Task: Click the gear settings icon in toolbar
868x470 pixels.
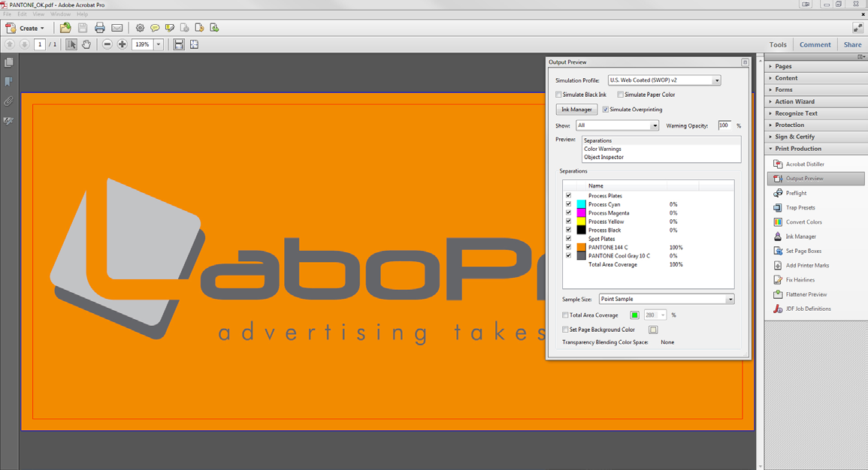Action: coord(140,28)
